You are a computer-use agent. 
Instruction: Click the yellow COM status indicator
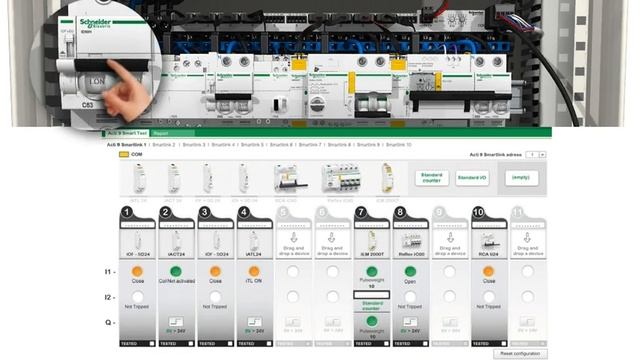point(124,154)
